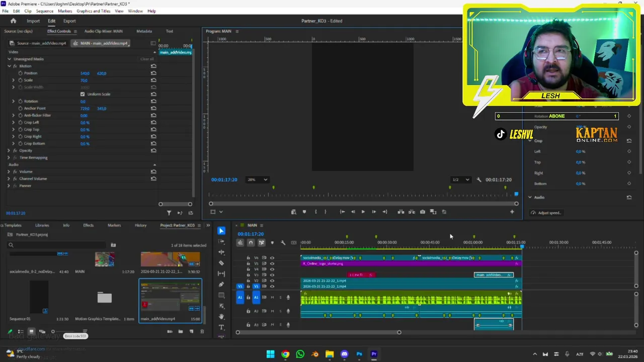Click Export Frame camera icon
Screen dimensions: 644x362
[x=422, y=212]
